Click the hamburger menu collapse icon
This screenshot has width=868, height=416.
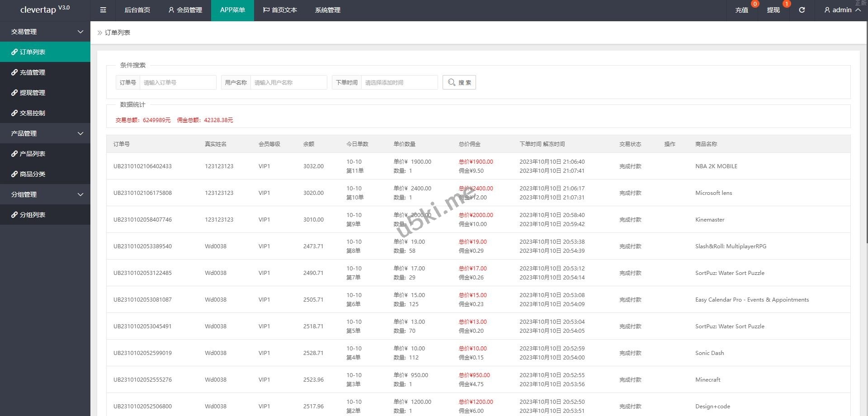pos(103,10)
